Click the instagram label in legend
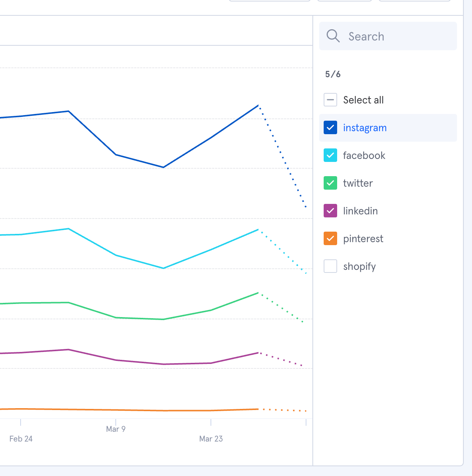Image resolution: width=472 pixels, height=476 pixels. (364, 128)
